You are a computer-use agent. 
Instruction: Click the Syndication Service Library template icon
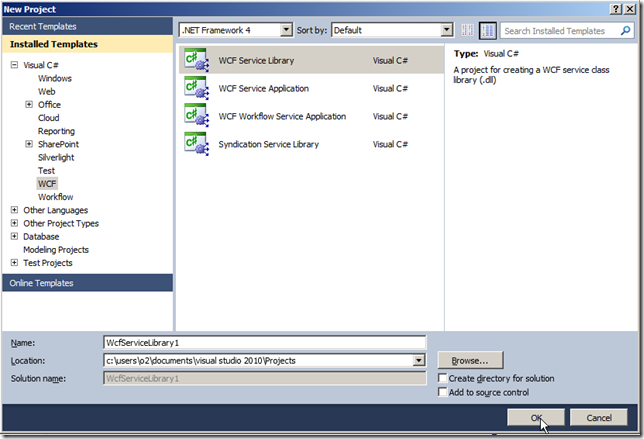(x=196, y=144)
